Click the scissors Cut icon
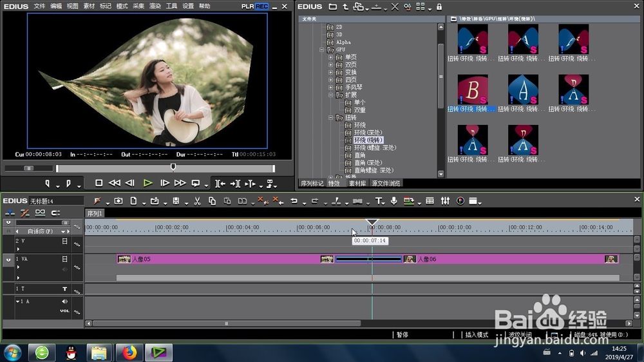 pos(197,201)
